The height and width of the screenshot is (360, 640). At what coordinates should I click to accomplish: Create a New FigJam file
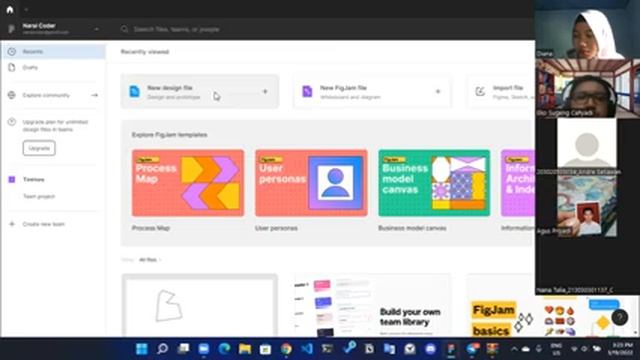[x=372, y=92]
